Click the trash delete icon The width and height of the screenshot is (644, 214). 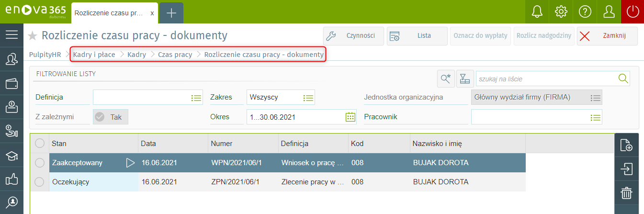pos(626,193)
